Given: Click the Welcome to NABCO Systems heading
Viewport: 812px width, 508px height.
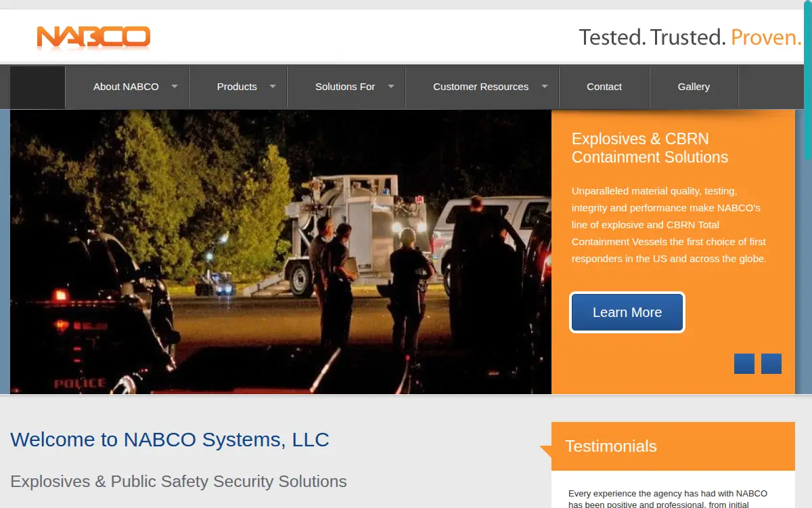Looking at the screenshot, I should coord(170,440).
